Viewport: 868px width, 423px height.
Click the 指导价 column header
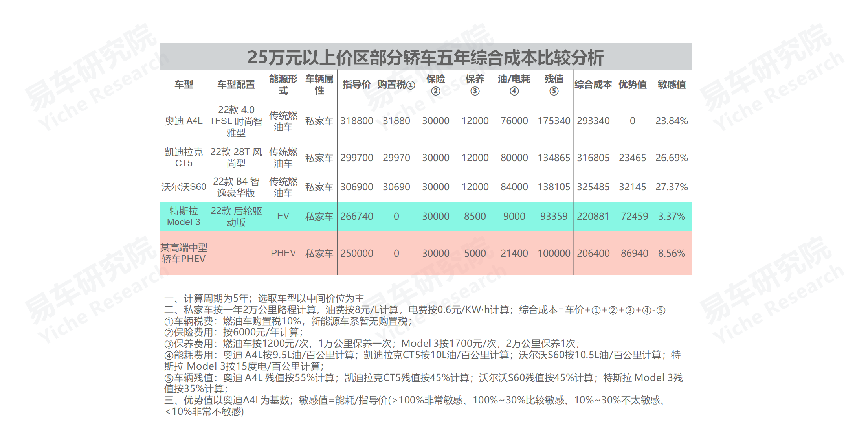pyautogui.click(x=356, y=85)
